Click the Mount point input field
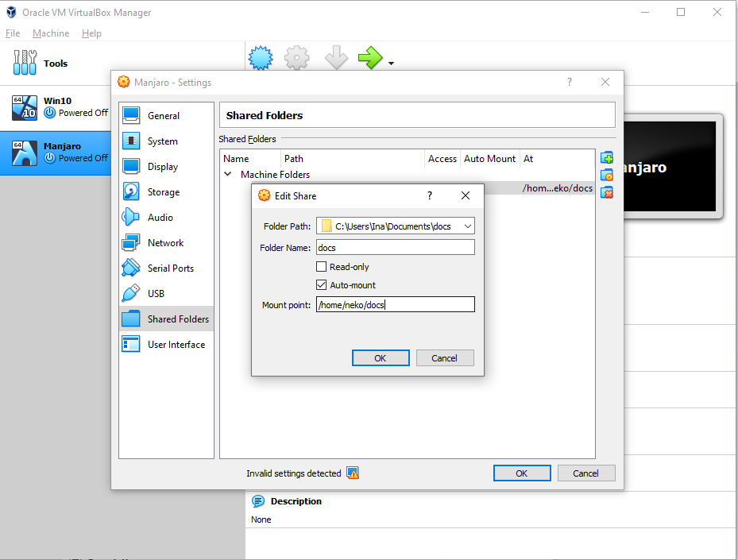This screenshot has width=738, height=560. pos(396,304)
